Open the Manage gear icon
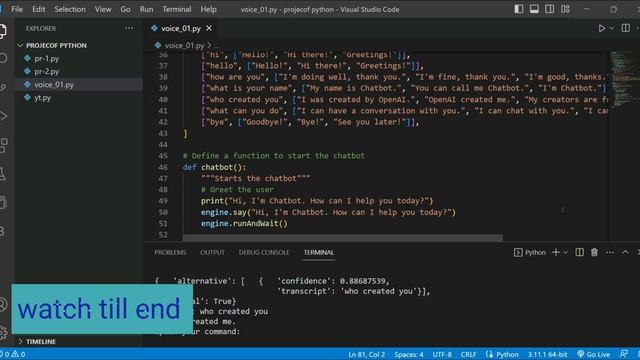Image resolution: width=640 pixels, height=360 pixels. pyautogui.click(x=3, y=333)
